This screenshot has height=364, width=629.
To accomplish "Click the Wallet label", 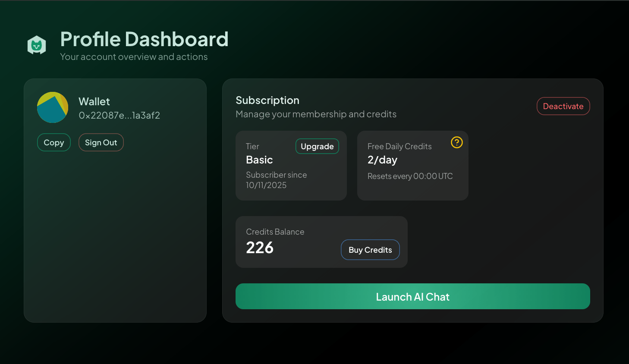I will point(94,102).
